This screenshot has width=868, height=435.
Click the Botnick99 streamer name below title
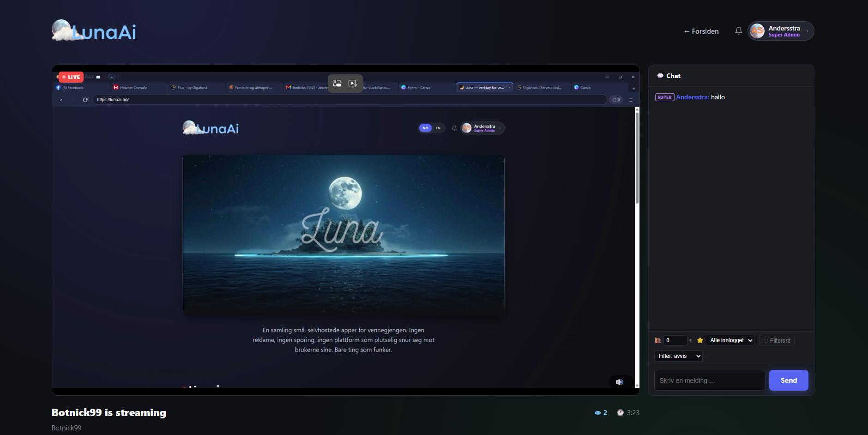coord(66,428)
